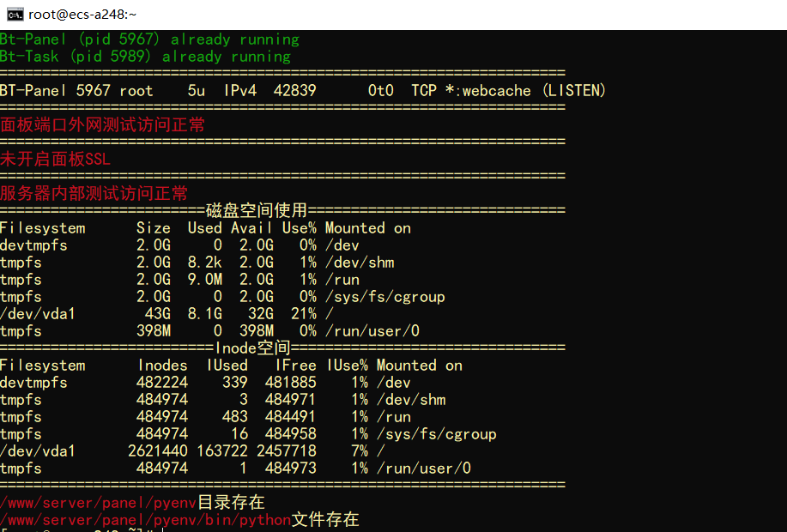Viewport: 787px width, 532px height.
Task: Click the '磁盘空间使用' section heading
Action: 257,210
